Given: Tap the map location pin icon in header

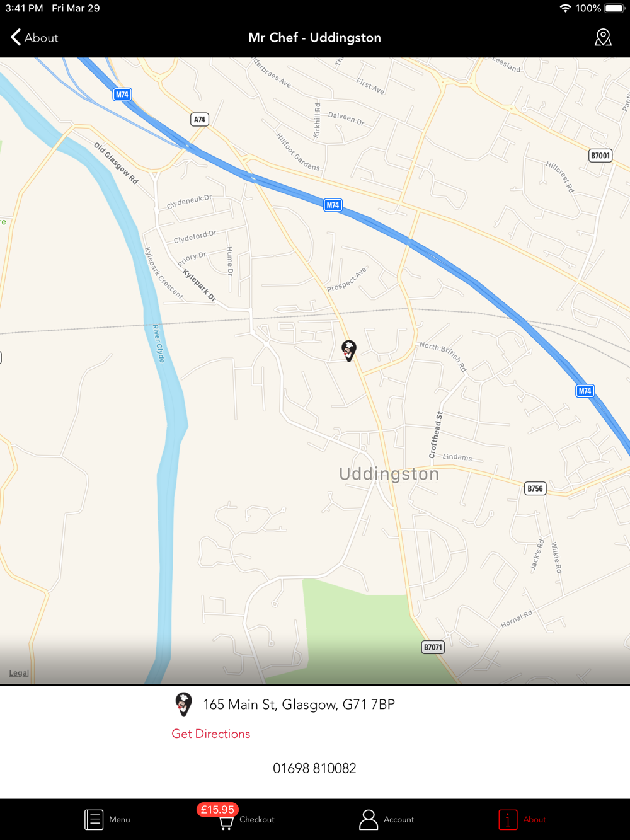Looking at the screenshot, I should coord(603,38).
